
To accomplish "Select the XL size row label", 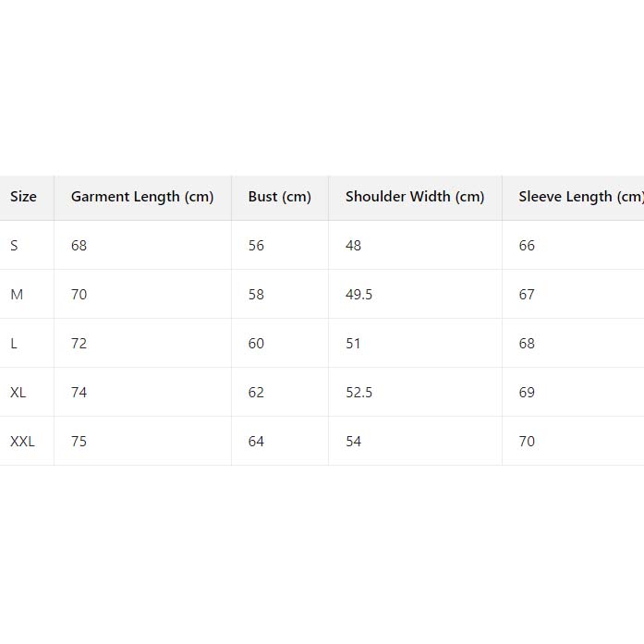I will click(x=18, y=393).
